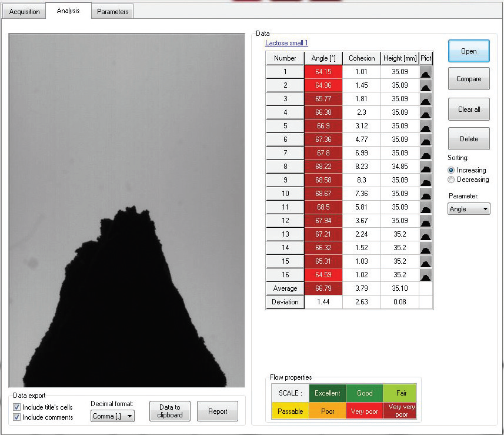Switch to the Analysis tab
This screenshot has width=504, height=435.
(68, 11)
